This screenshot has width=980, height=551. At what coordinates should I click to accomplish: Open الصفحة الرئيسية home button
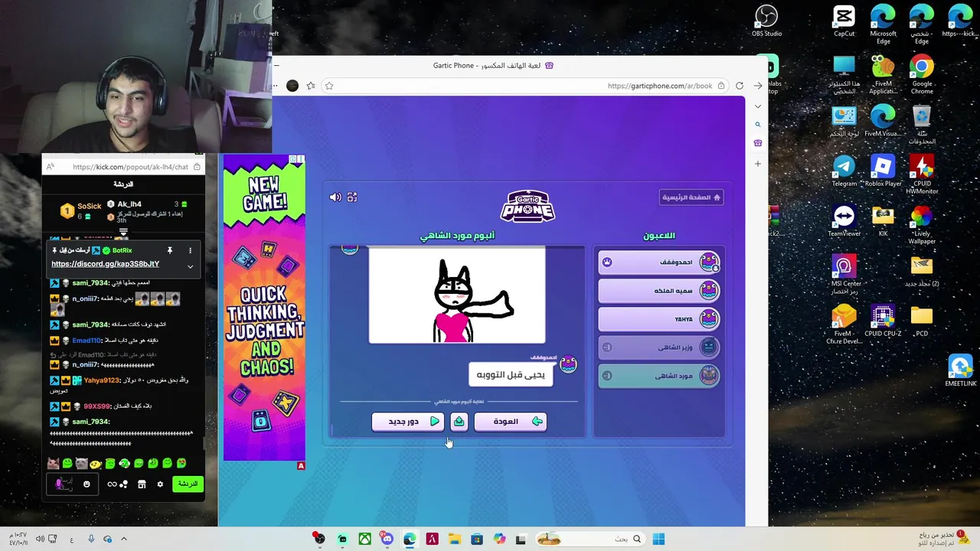691,197
